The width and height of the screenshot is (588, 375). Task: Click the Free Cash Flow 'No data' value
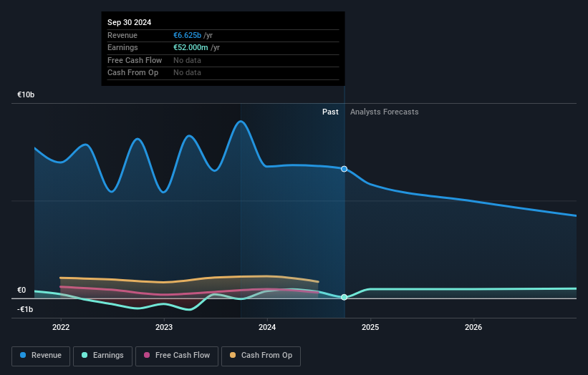187,60
